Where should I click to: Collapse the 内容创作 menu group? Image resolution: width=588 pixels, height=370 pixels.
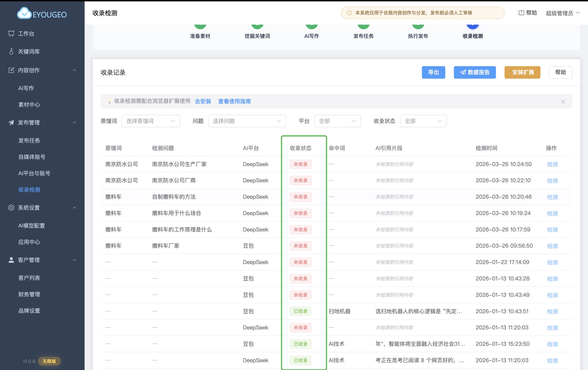coord(74,70)
